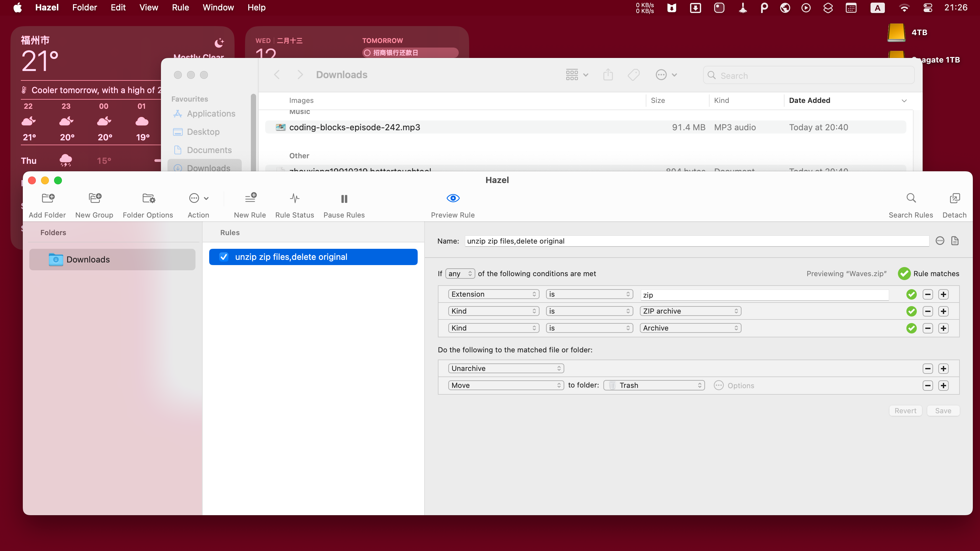
Task: Sort Finder list by Date Added column
Action: pyautogui.click(x=848, y=100)
